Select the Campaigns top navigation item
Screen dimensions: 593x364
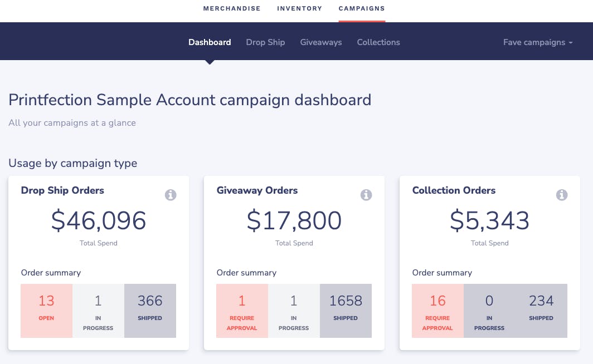tap(362, 8)
